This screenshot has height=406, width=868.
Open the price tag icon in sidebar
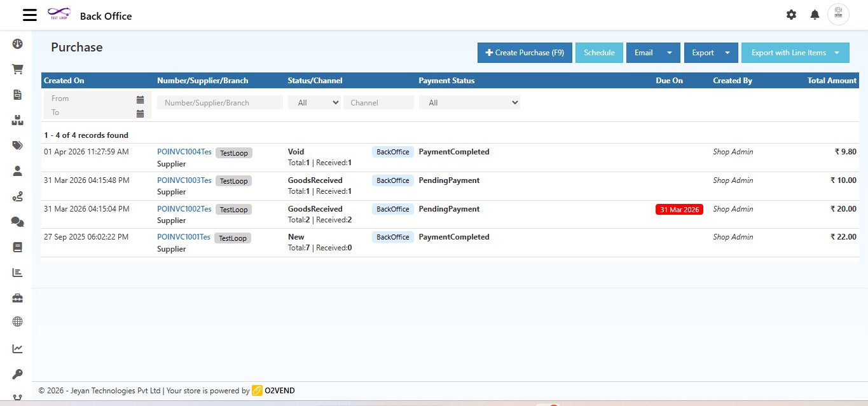point(17,145)
